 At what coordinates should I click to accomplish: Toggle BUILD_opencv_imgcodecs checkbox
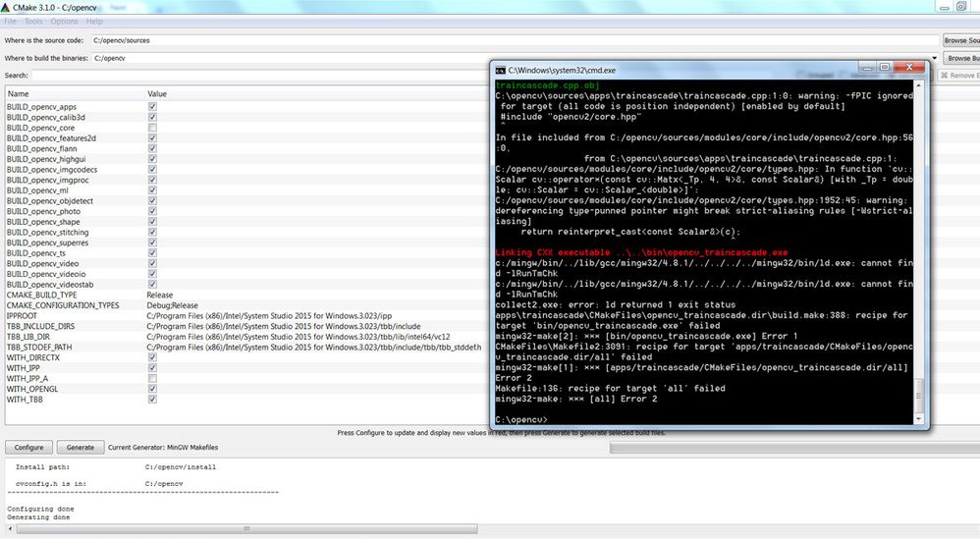point(152,169)
